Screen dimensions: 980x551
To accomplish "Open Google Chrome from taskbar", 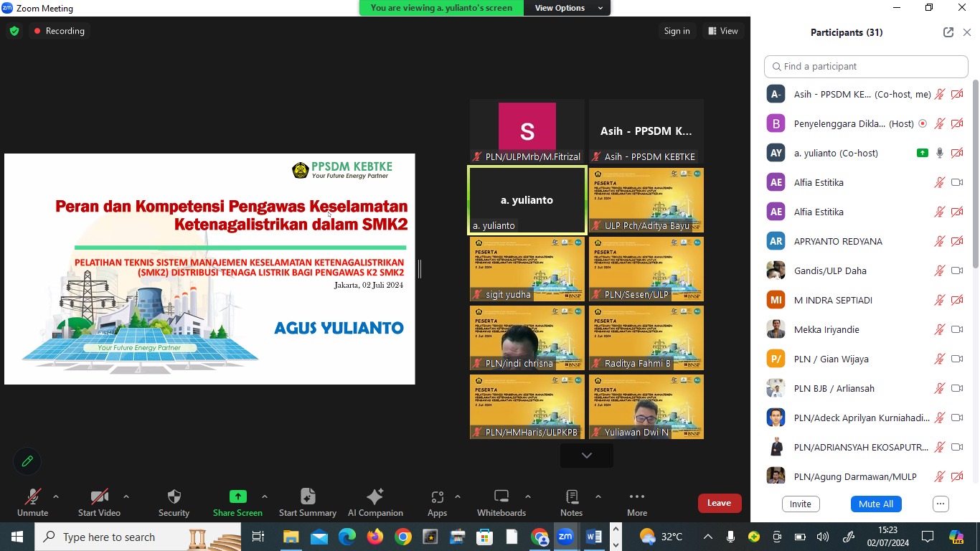I will [x=403, y=537].
